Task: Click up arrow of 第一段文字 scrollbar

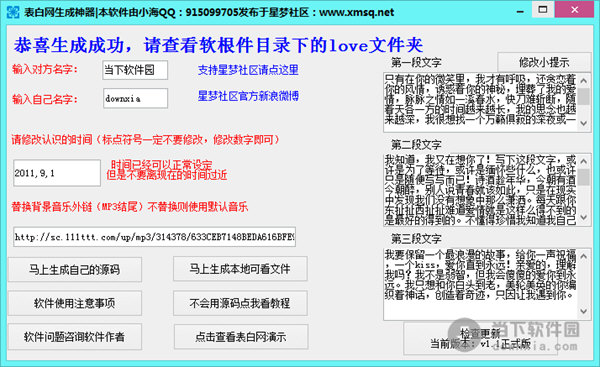Action: pyautogui.click(x=584, y=81)
